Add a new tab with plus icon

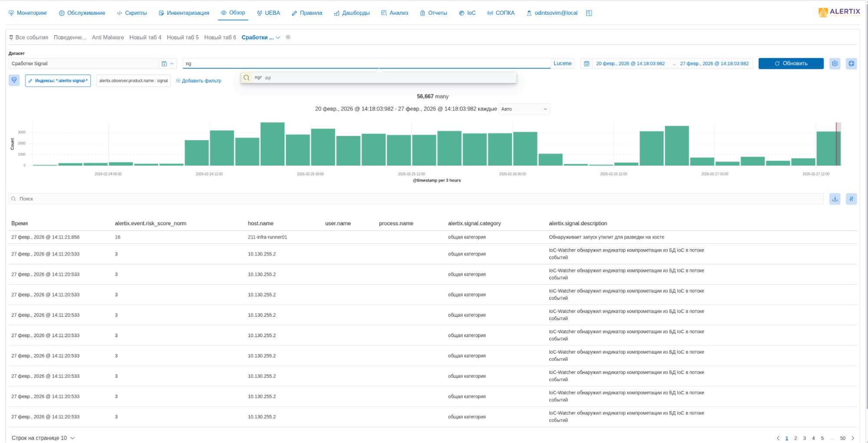[x=288, y=37]
